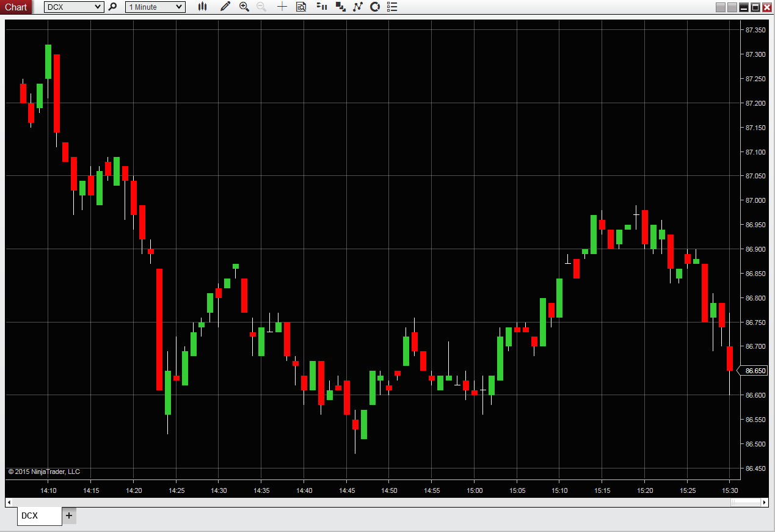Show the data box window

coord(300,7)
